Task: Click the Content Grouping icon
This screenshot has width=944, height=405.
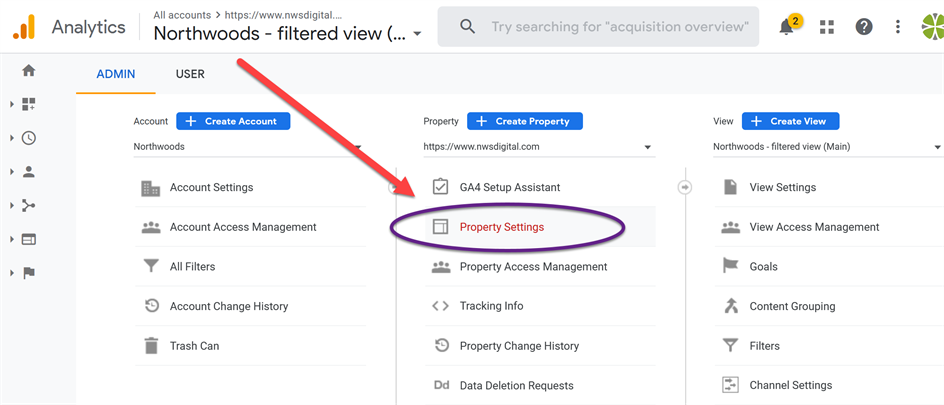Action: (730, 306)
